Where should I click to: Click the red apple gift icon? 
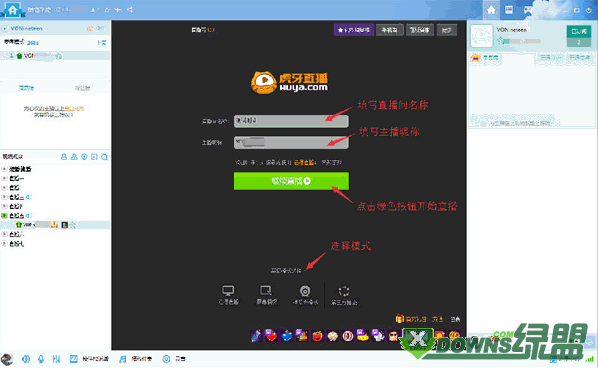(317, 336)
